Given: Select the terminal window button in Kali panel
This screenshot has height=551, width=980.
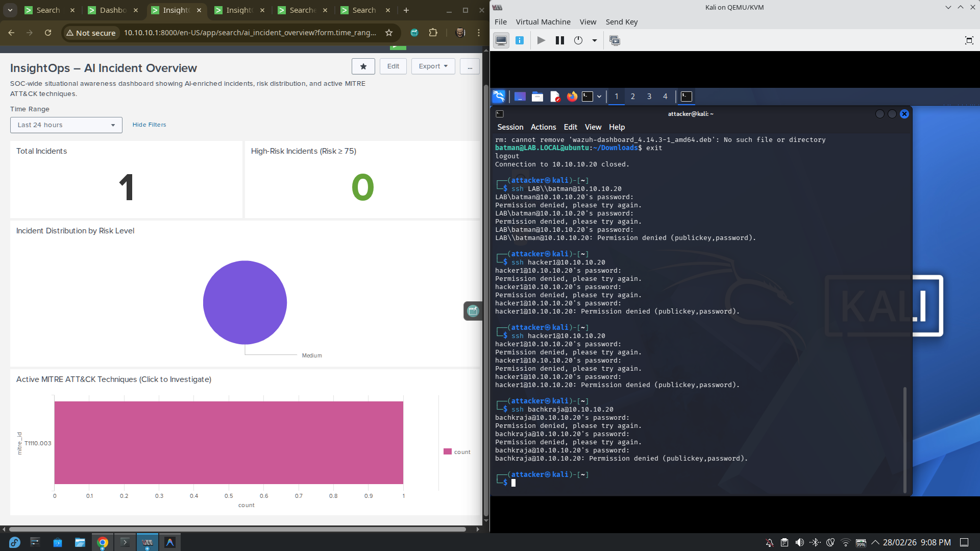Looking at the screenshot, I should [x=687, y=96].
